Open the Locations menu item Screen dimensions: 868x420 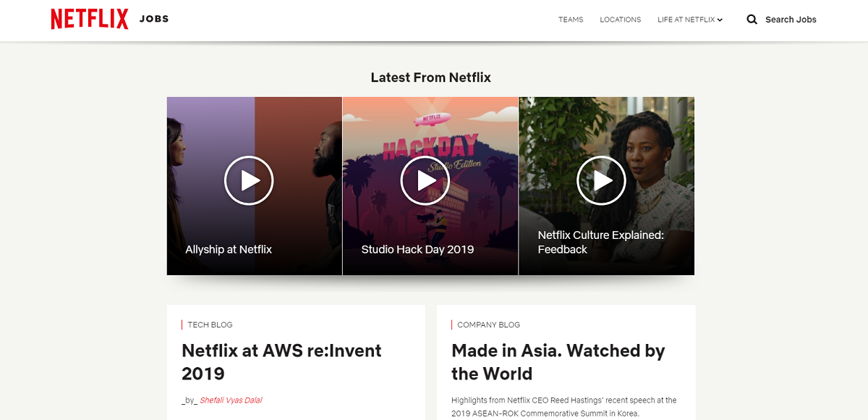click(621, 20)
